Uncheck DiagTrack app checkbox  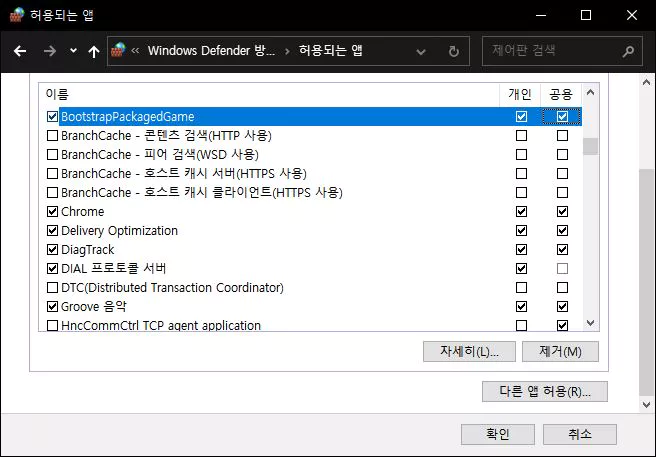tap(52, 249)
